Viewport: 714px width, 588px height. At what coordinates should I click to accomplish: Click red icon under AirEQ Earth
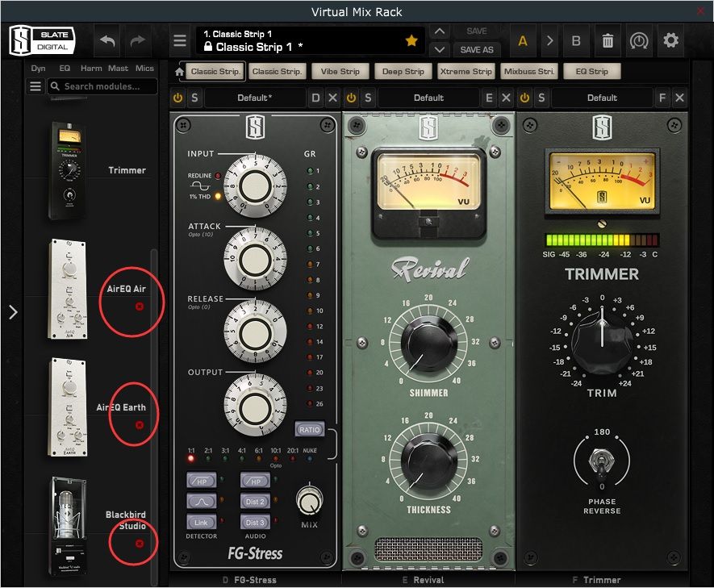(140, 424)
